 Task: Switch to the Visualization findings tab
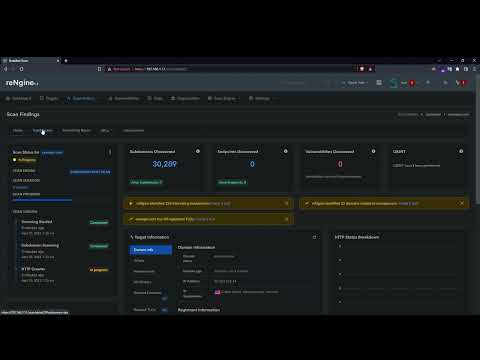(134, 130)
